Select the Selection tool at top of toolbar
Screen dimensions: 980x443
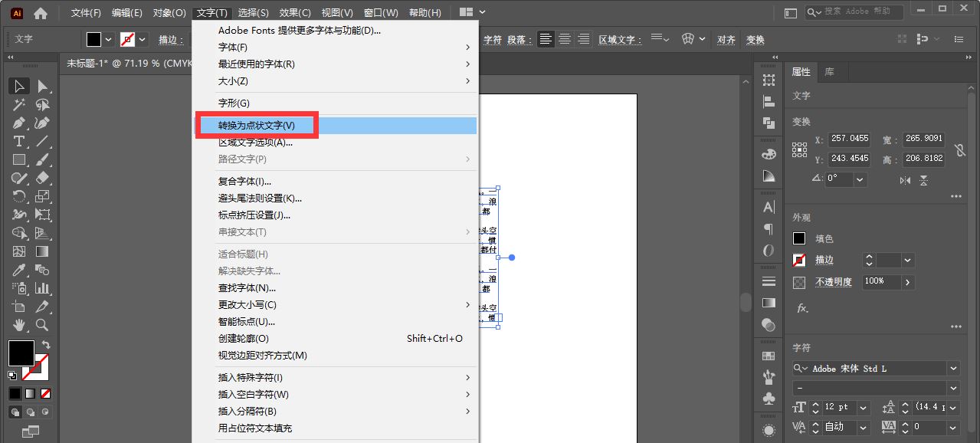(x=19, y=86)
